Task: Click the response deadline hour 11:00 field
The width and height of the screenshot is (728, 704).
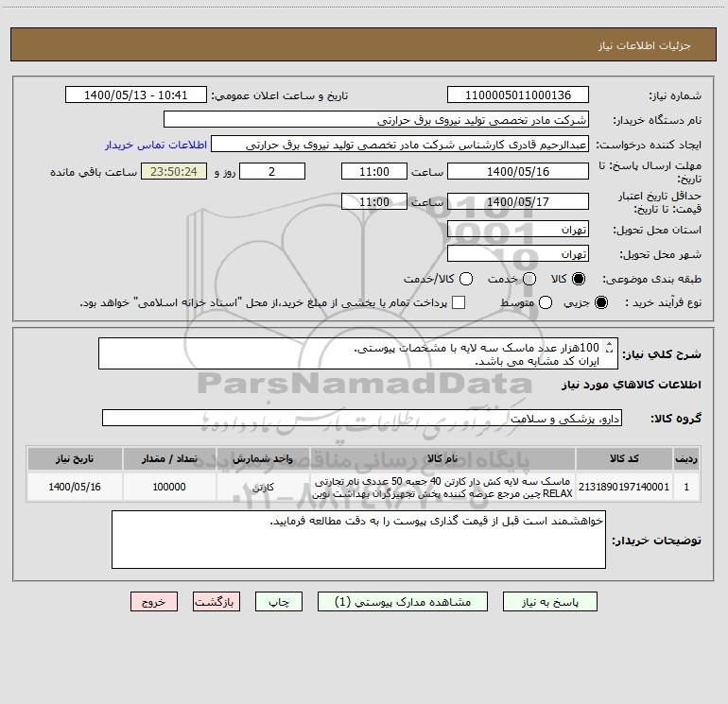Action: click(x=374, y=171)
